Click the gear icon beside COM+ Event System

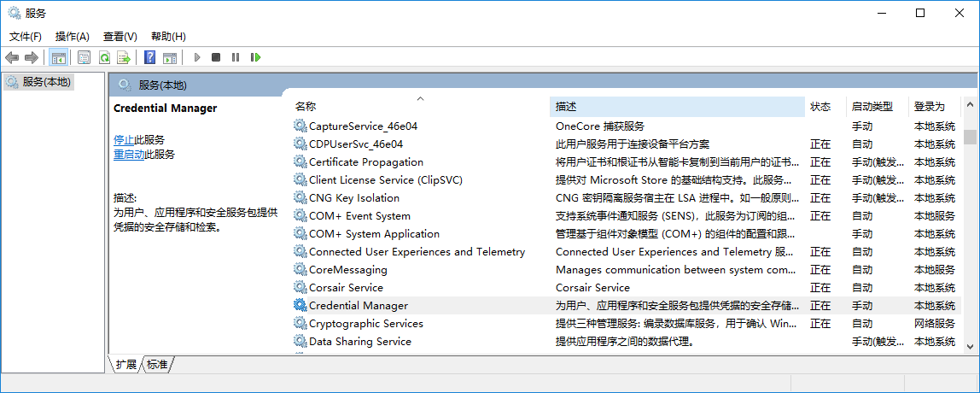tap(300, 216)
